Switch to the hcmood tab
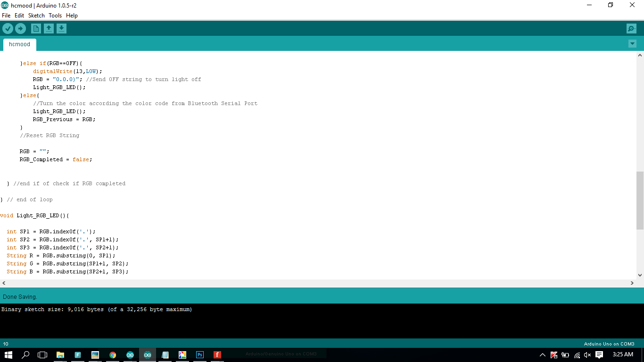The image size is (644, 362). [x=19, y=44]
